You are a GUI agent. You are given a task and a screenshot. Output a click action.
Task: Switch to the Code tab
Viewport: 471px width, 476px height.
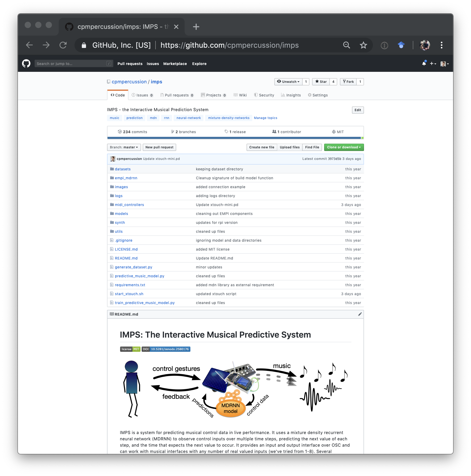click(x=118, y=95)
